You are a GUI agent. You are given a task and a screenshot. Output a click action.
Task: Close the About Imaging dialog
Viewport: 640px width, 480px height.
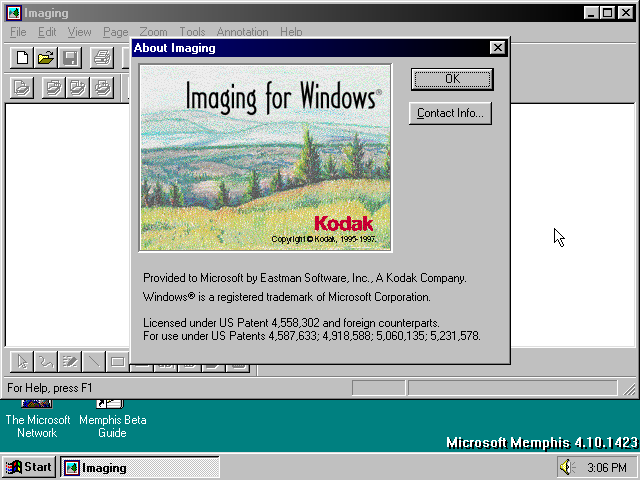point(498,48)
